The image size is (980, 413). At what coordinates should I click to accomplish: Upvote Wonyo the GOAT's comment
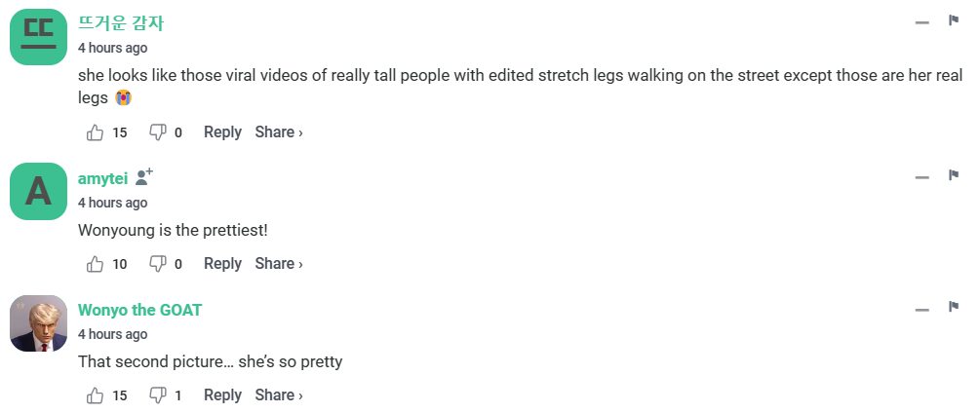click(x=96, y=395)
